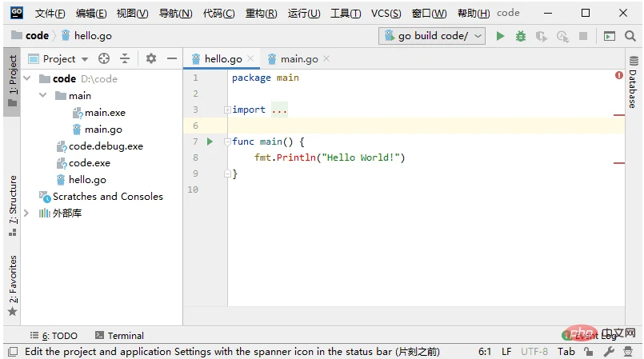Open the VCS(S) menu

tap(386, 14)
